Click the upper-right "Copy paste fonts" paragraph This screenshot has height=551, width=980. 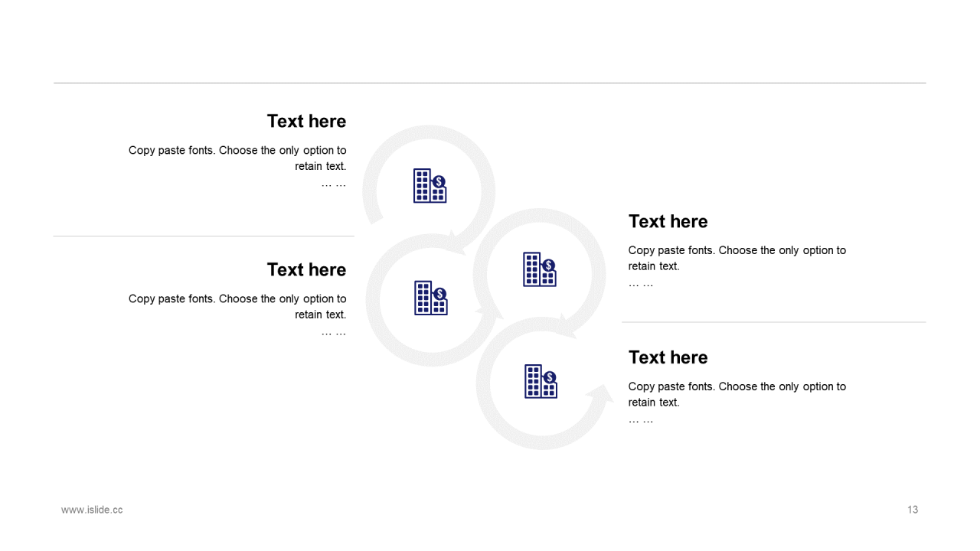pyautogui.click(x=737, y=259)
